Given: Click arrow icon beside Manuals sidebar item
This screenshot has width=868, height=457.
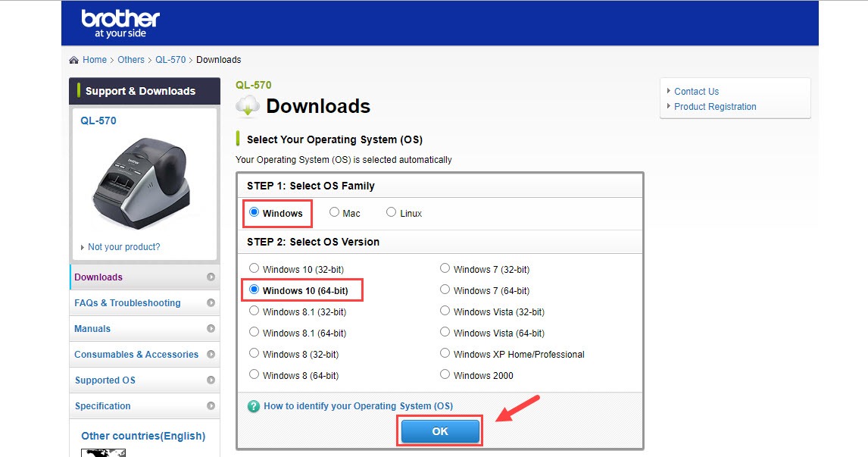Looking at the screenshot, I should (x=211, y=329).
